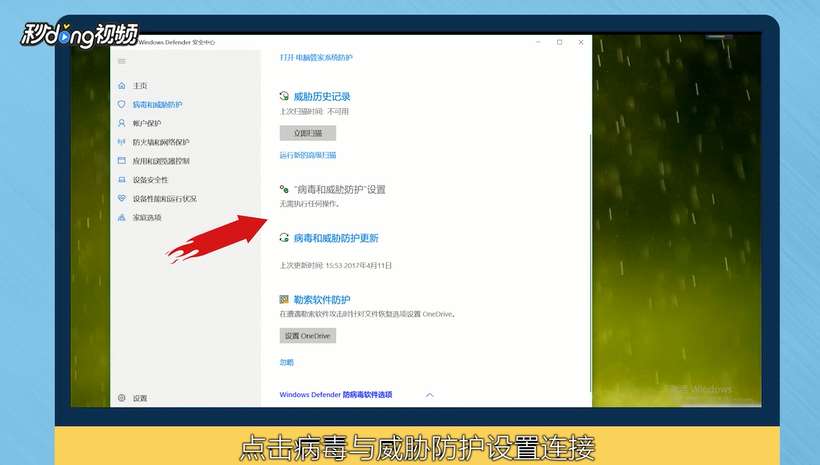Screen dimensions: 820x465
Task: Click the OneDrive recovery description text
Action: pyautogui.click(x=367, y=314)
